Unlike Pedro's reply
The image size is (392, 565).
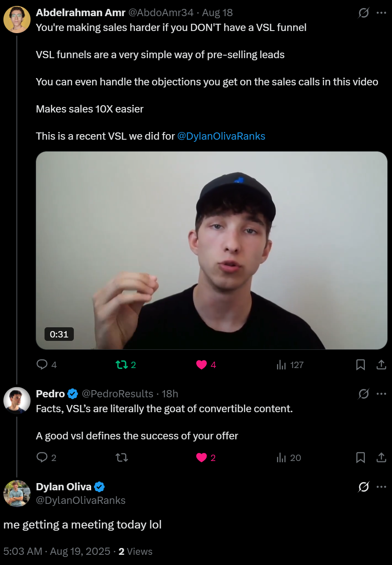202,457
